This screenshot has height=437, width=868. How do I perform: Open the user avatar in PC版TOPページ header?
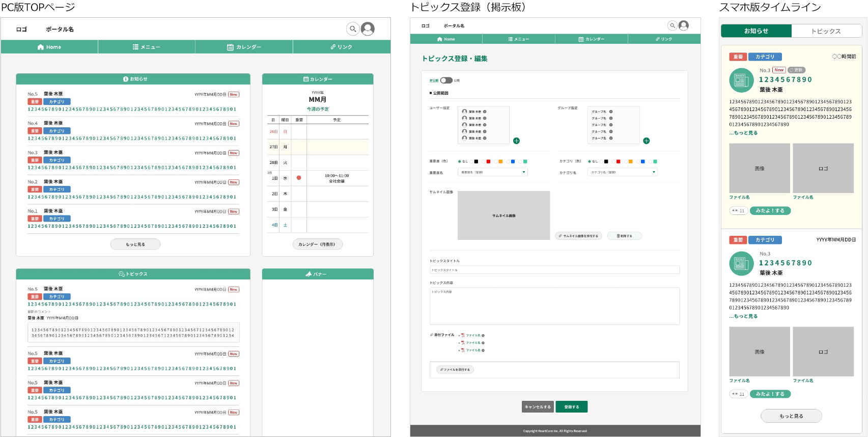tap(368, 29)
